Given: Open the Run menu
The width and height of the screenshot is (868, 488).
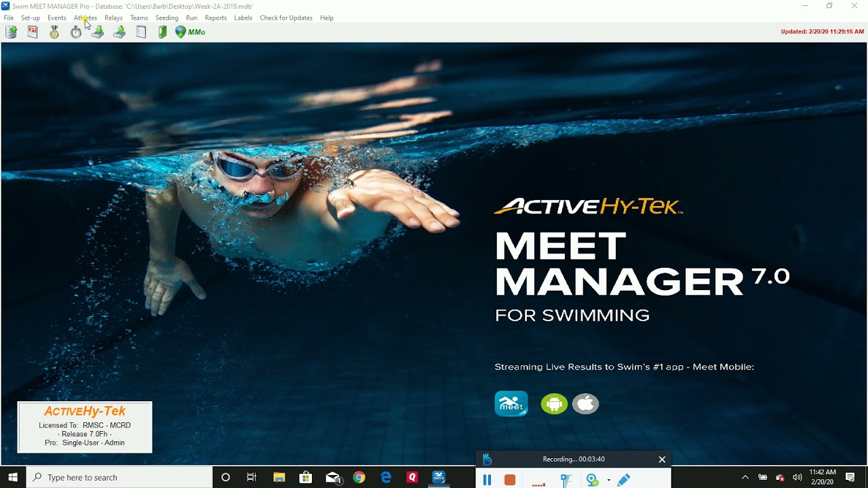Looking at the screenshot, I should [x=192, y=18].
